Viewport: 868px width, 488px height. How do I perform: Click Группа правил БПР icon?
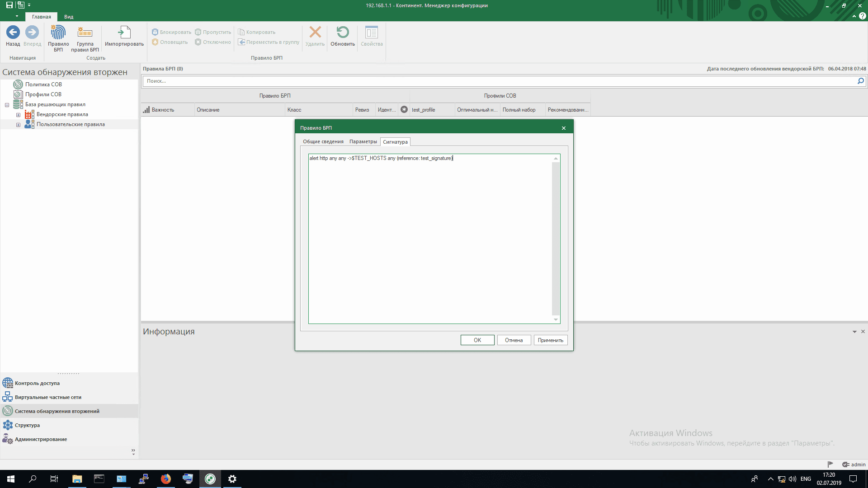coord(85,33)
